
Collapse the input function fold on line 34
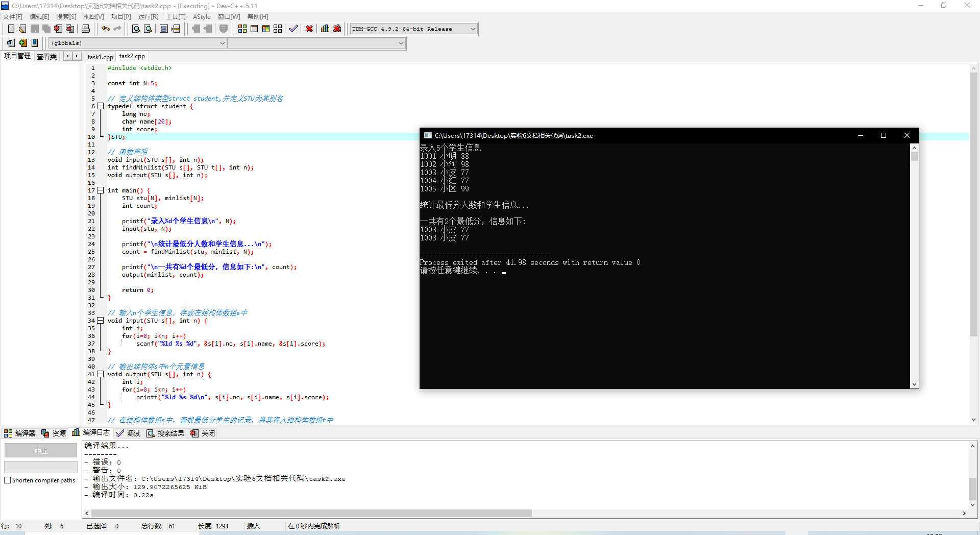point(101,321)
